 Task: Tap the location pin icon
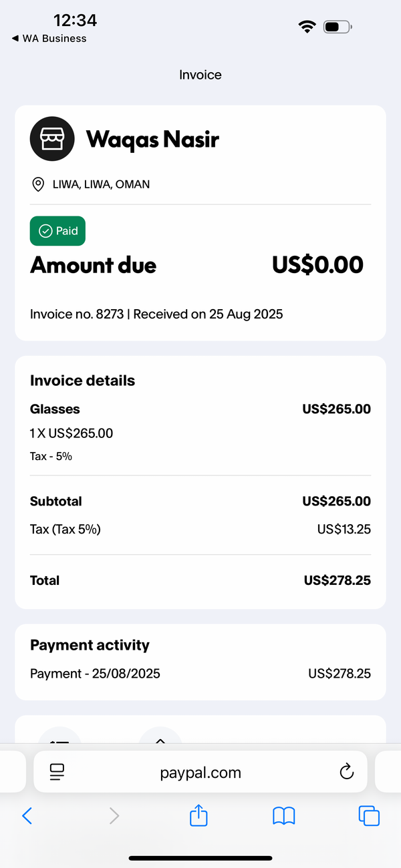[38, 184]
